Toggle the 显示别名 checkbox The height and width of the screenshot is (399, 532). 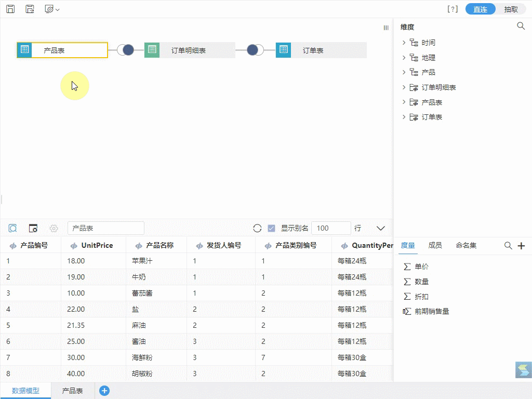(271, 229)
